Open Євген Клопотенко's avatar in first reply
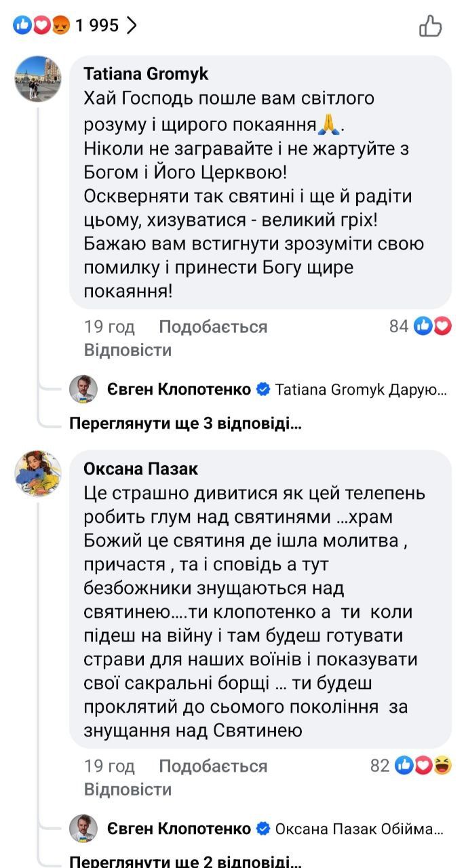 (83, 389)
